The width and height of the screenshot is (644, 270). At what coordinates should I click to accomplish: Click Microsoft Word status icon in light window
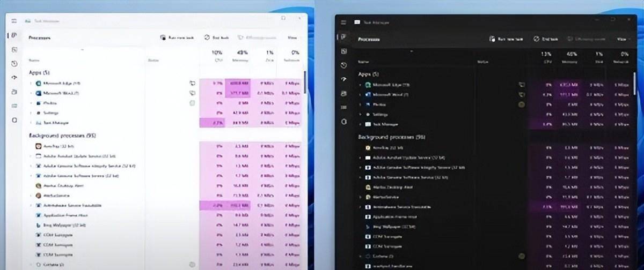[x=192, y=93]
